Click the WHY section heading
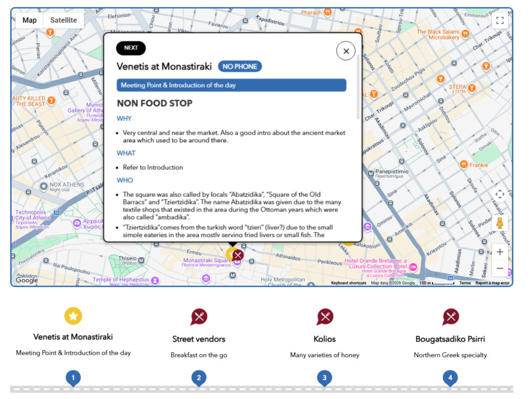The height and width of the screenshot is (399, 532). coord(124,119)
